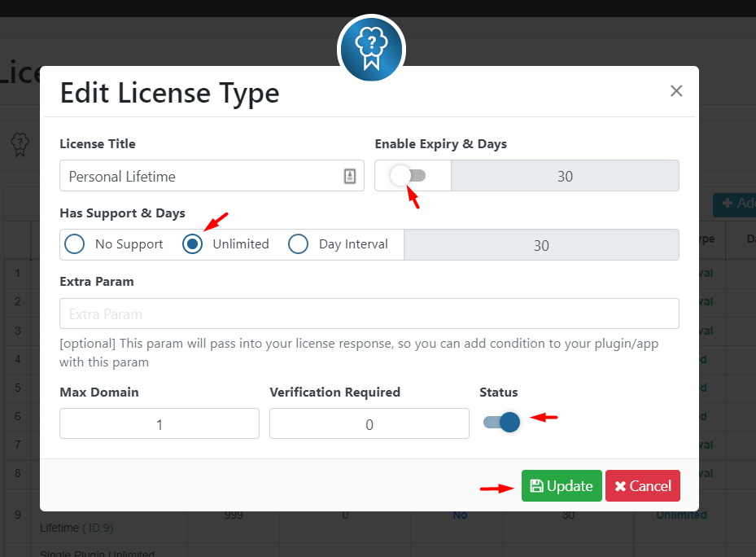756x557 pixels.
Task: Click the X icon inside the Cancel button
Action: point(621,485)
